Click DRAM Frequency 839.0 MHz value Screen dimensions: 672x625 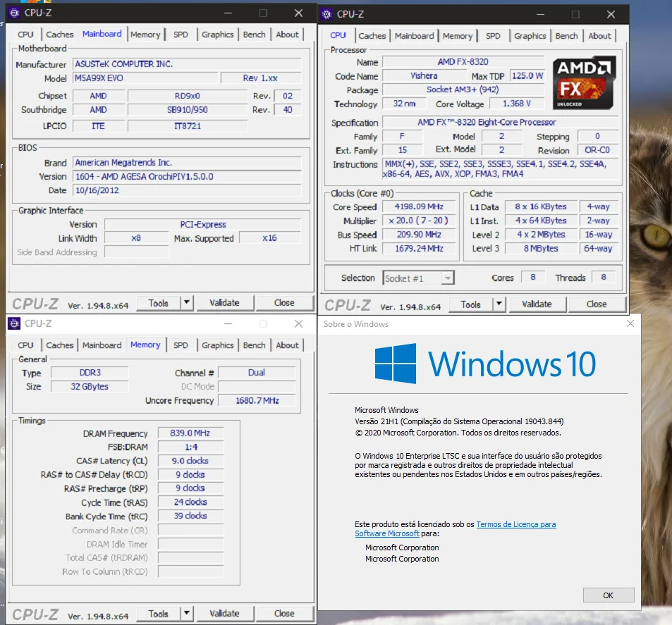coord(190,433)
